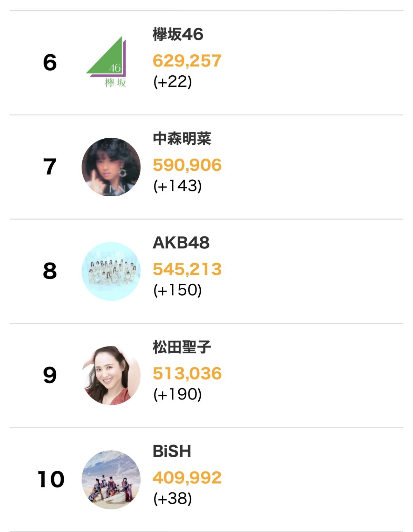Click the rank number 6

[x=50, y=63]
